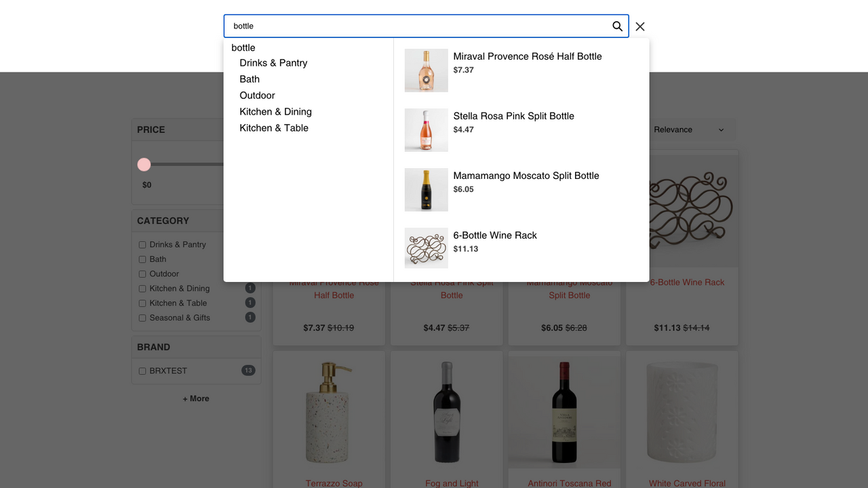This screenshot has height=488, width=868.
Task: Click the Fog and Light wine bottle image
Action: coord(446,411)
